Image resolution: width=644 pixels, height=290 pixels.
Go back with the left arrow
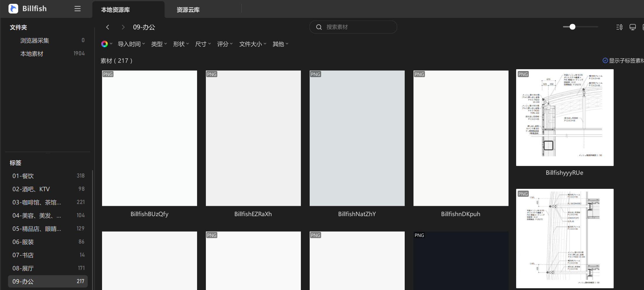(108, 27)
